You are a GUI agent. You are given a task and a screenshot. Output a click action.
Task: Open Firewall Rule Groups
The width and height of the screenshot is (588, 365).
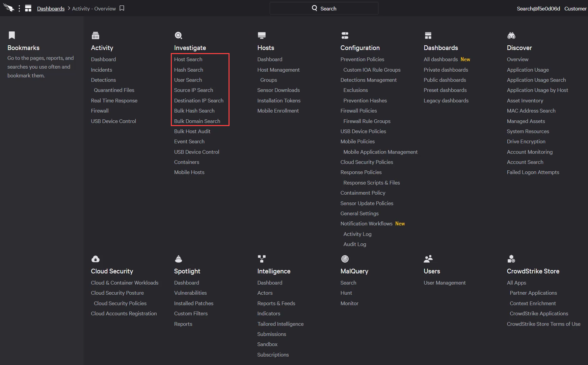[x=367, y=121]
